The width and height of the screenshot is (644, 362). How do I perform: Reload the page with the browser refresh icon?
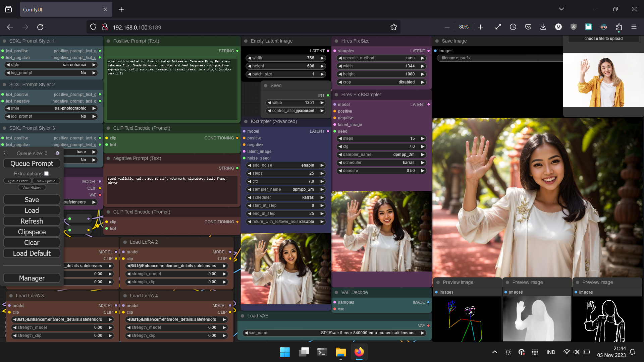tap(40, 27)
